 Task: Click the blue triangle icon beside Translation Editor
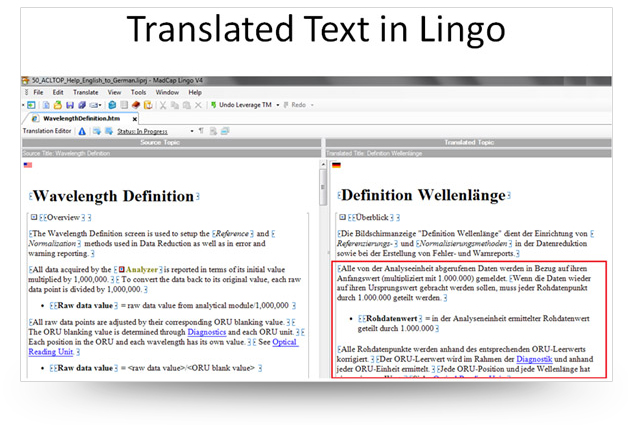[x=82, y=131]
